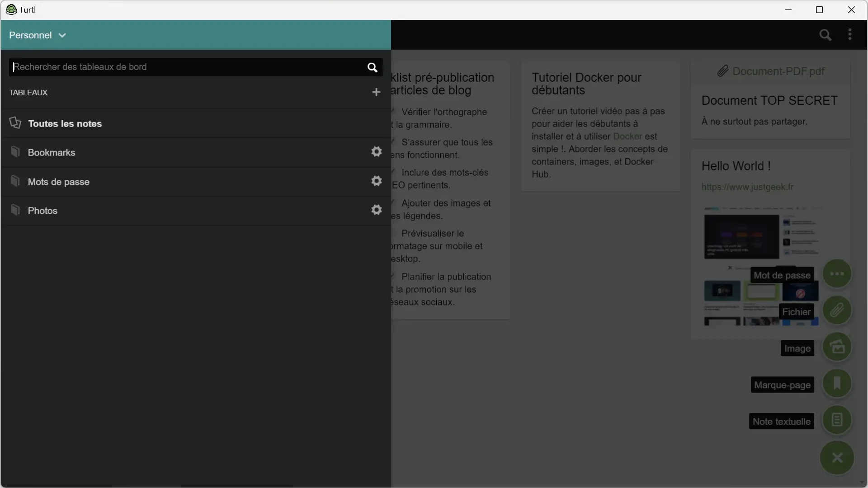This screenshot has width=868, height=488.
Task: Open the 'Hello World !' note title
Action: (x=736, y=166)
